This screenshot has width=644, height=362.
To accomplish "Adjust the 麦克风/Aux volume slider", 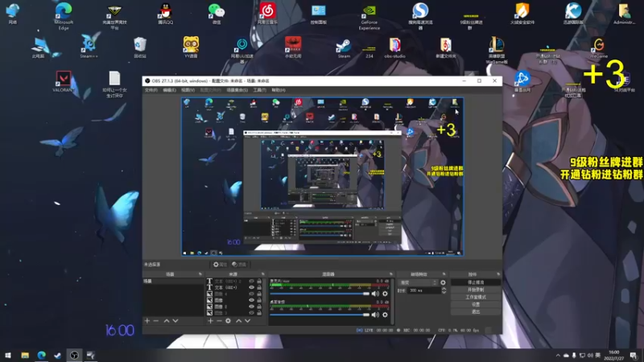I will point(320,294).
